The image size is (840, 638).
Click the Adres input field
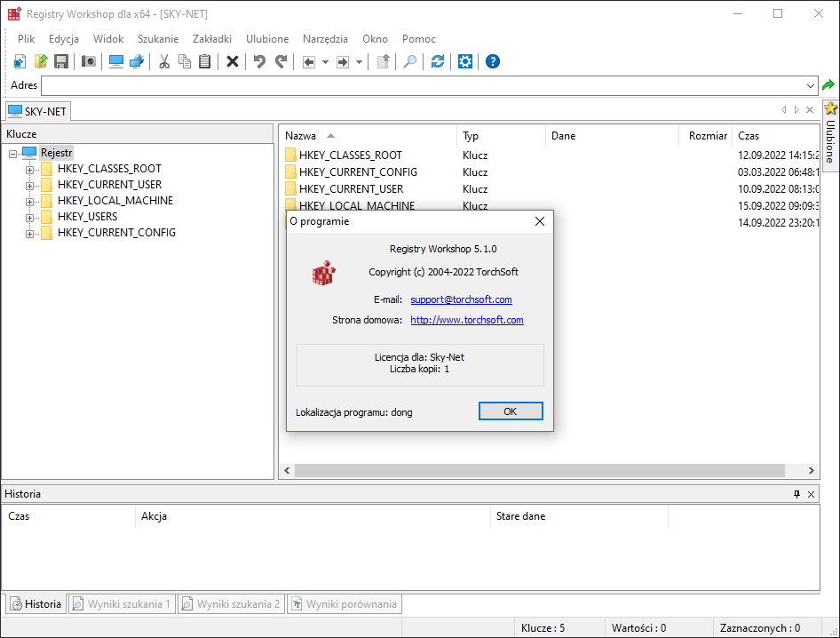click(x=424, y=86)
